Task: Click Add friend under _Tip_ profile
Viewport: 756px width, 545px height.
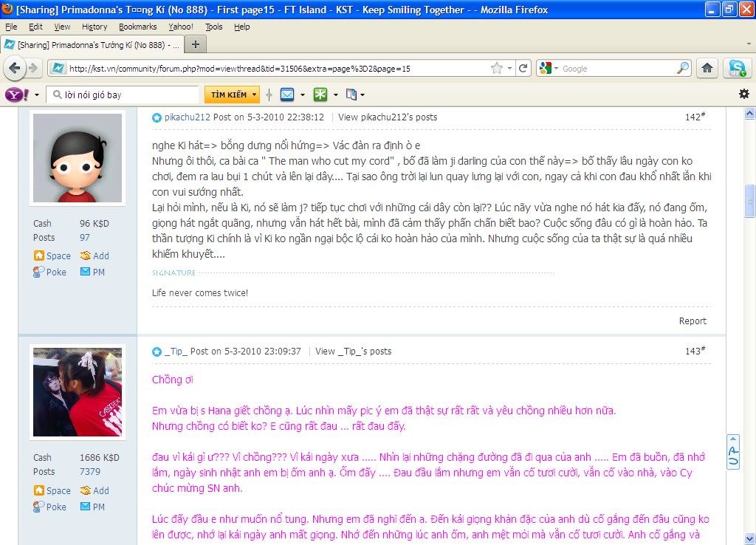Action: click(94, 490)
